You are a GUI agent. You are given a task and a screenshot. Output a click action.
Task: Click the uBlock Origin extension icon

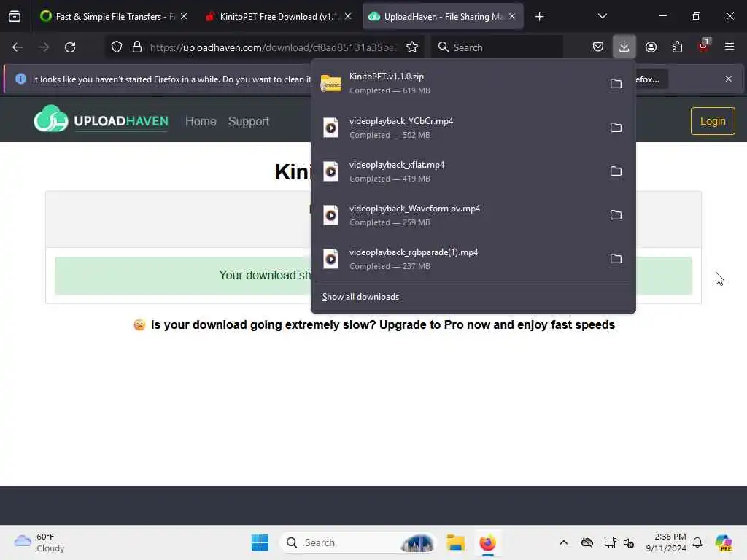(704, 46)
